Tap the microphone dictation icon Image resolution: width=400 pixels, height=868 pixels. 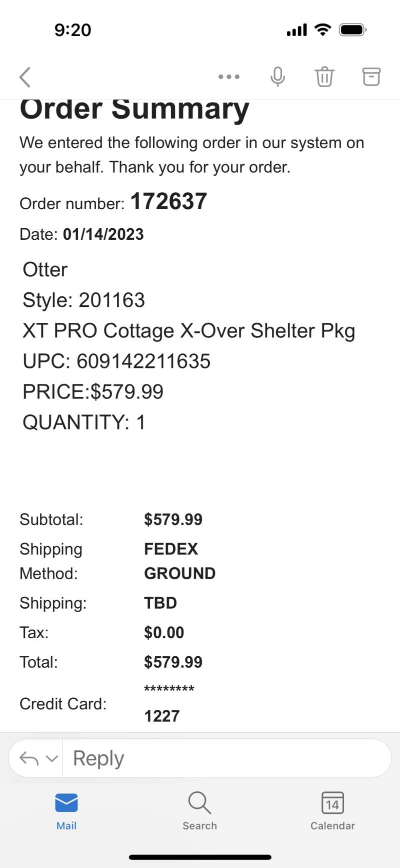pyautogui.click(x=277, y=77)
